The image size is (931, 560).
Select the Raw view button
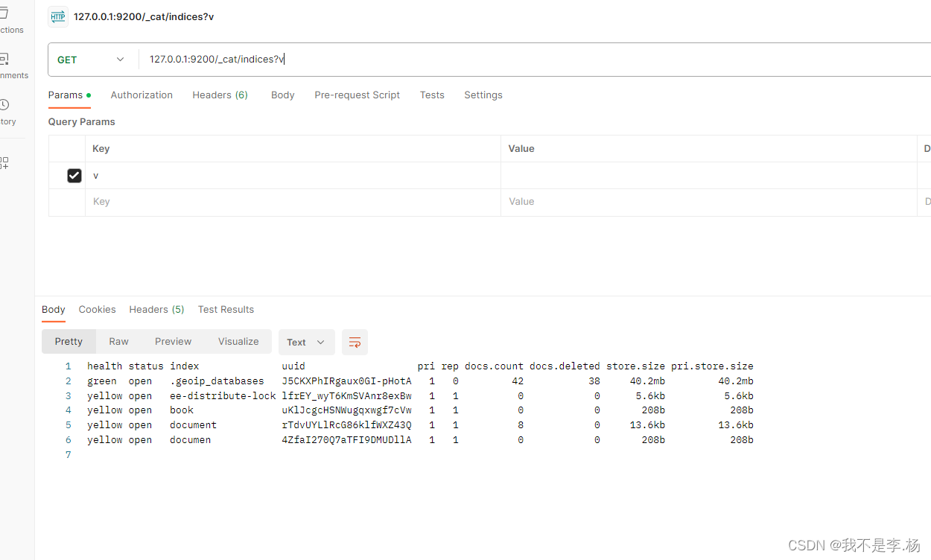tap(119, 342)
